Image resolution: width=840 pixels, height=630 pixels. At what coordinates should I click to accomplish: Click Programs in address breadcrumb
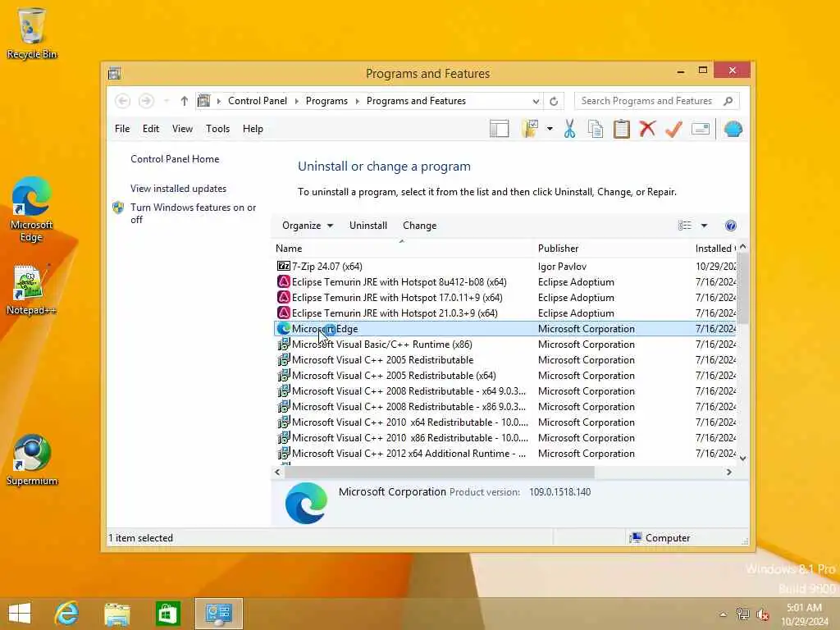(x=326, y=101)
